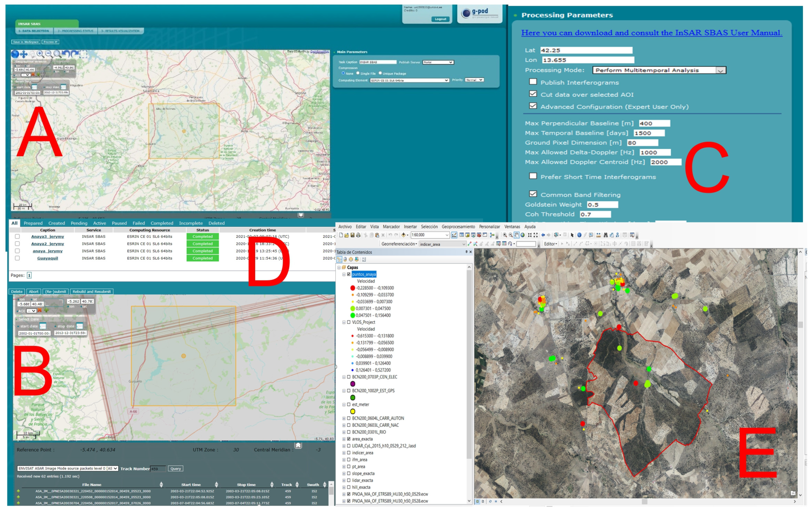Enable the Publish Interferograms checkbox
Image resolution: width=812 pixels, height=511 pixels.
(533, 82)
